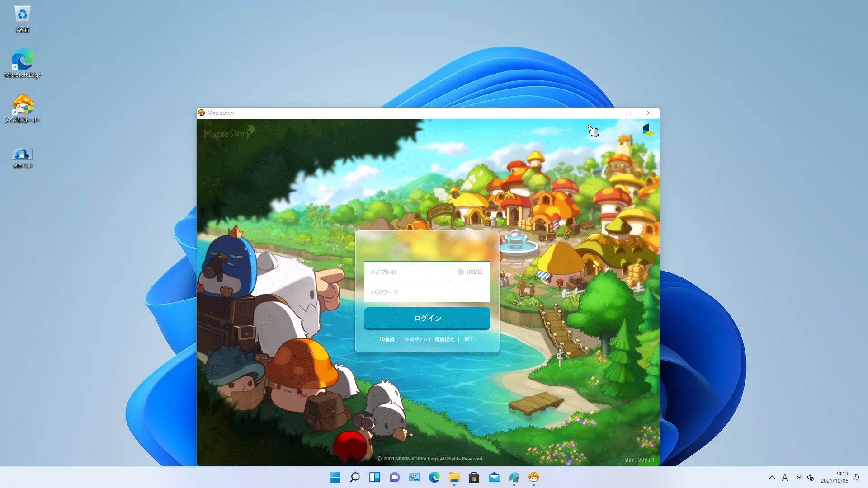Open the 環境設定 link

[444, 339]
